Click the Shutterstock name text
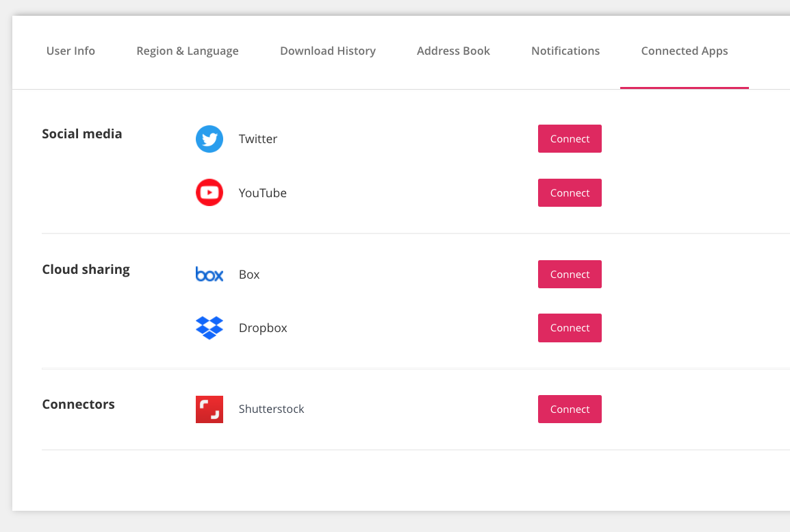790x532 pixels. (x=271, y=409)
